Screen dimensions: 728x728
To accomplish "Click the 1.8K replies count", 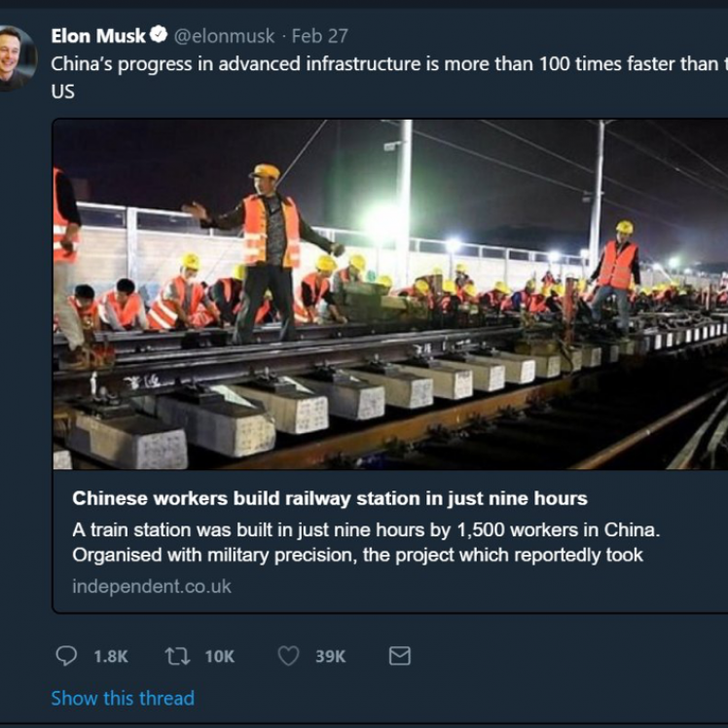I will pos(110,657).
